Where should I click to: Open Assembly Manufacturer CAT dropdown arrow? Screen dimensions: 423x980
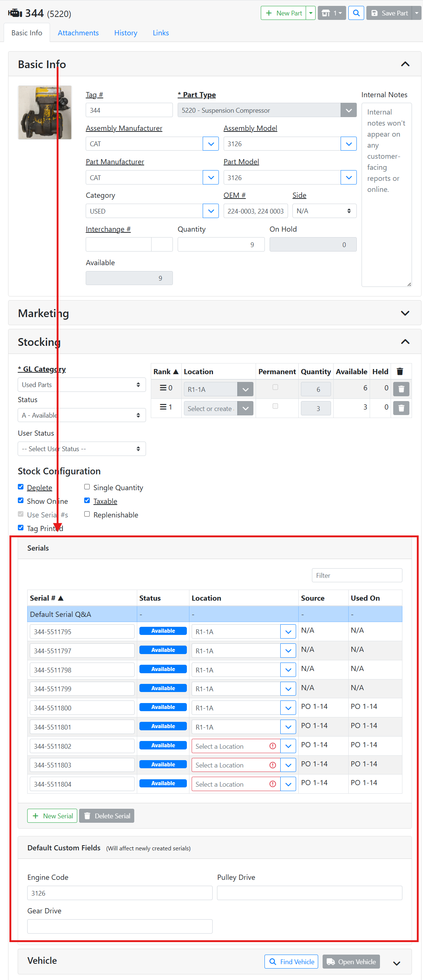point(210,144)
